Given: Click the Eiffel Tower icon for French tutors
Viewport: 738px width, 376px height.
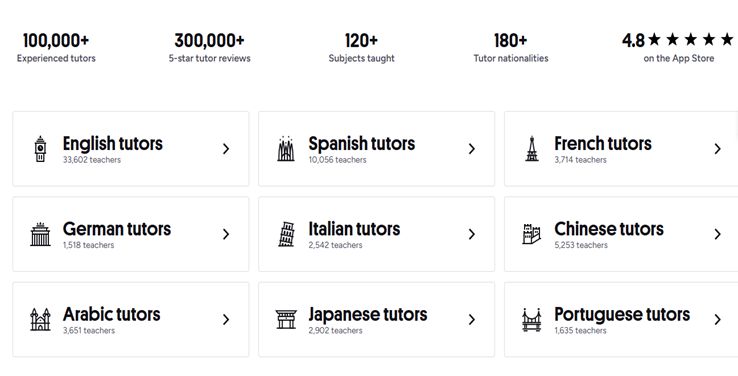Looking at the screenshot, I should pyautogui.click(x=532, y=149).
